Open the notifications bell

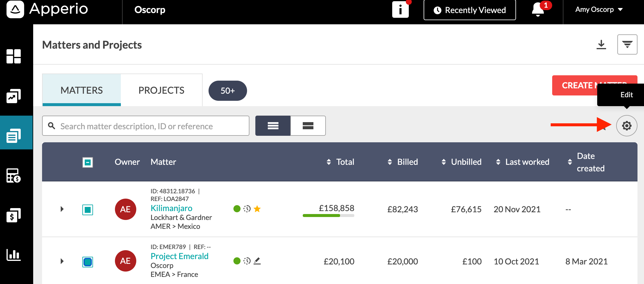click(x=538, y=9)
